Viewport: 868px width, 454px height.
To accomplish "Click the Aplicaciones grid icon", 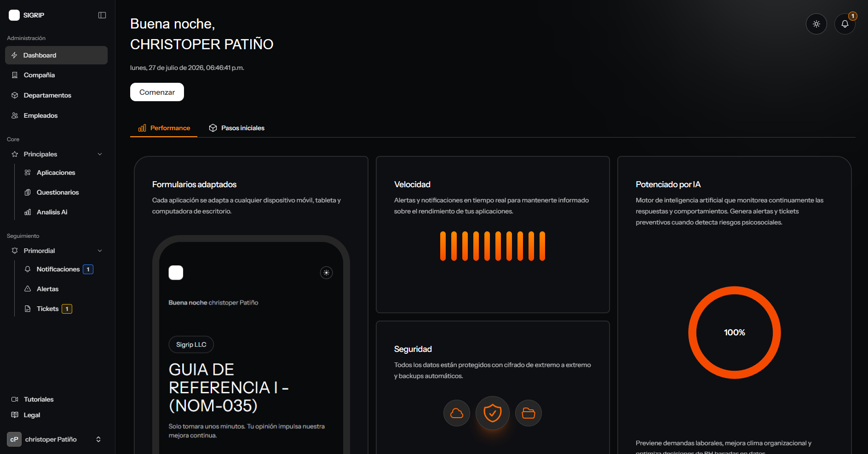I will (28, 172).
